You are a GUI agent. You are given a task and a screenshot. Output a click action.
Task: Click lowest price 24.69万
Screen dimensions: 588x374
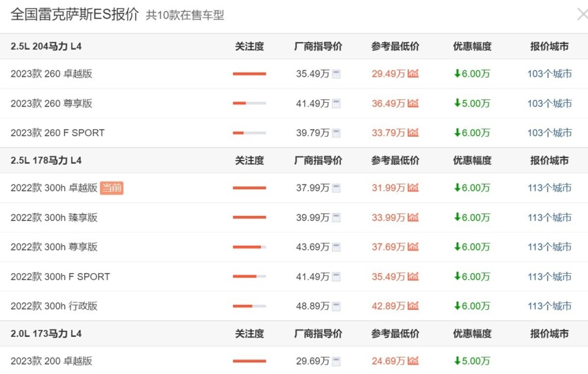[389, 362]
